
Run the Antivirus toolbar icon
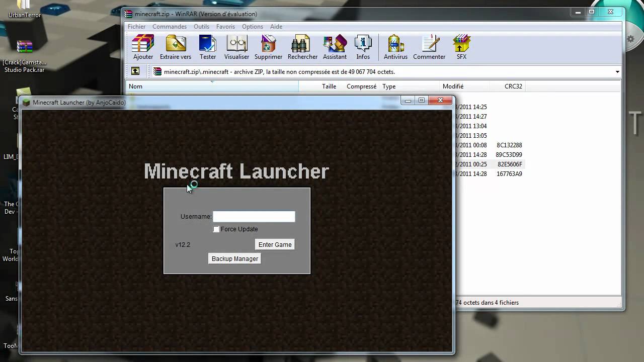tap(395, 48)
